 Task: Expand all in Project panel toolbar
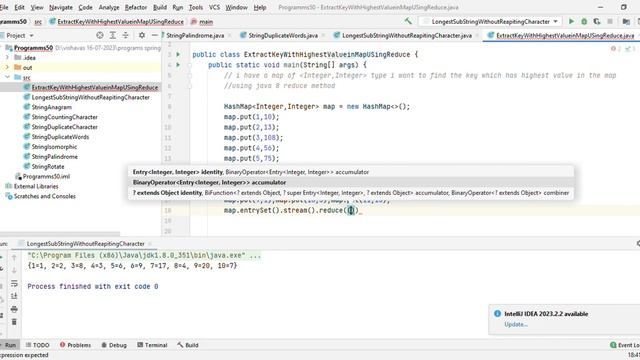click(x=113, y=36)
